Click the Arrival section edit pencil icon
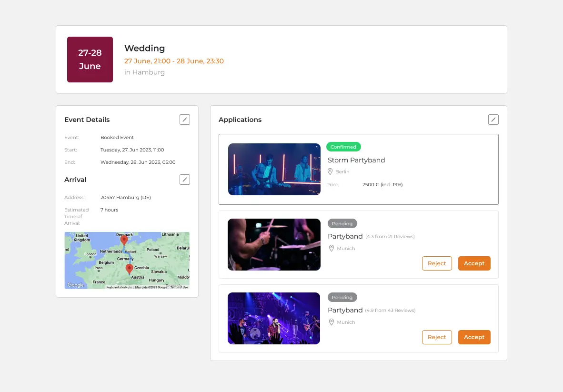563x392 pixels. (x=185, y=180)
